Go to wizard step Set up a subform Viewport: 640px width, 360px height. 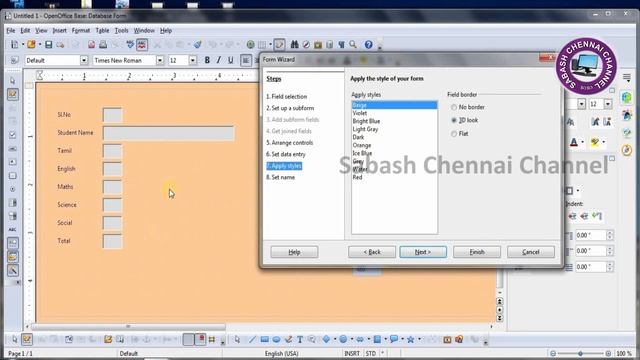coord(290,108)
